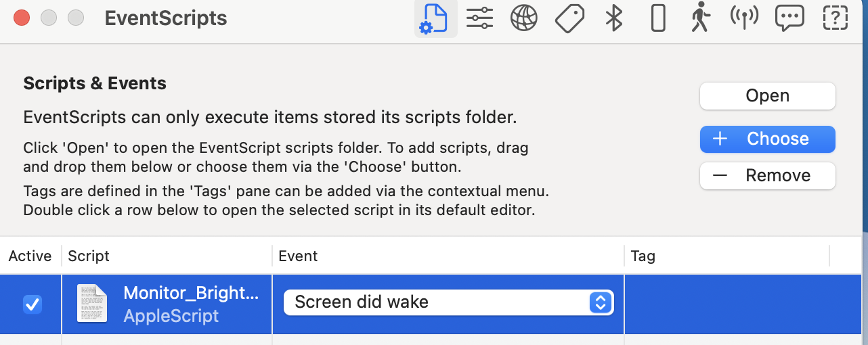This screenshot has width=868, height=345.
Task: Click the Remove button
Action: point(767,176)
